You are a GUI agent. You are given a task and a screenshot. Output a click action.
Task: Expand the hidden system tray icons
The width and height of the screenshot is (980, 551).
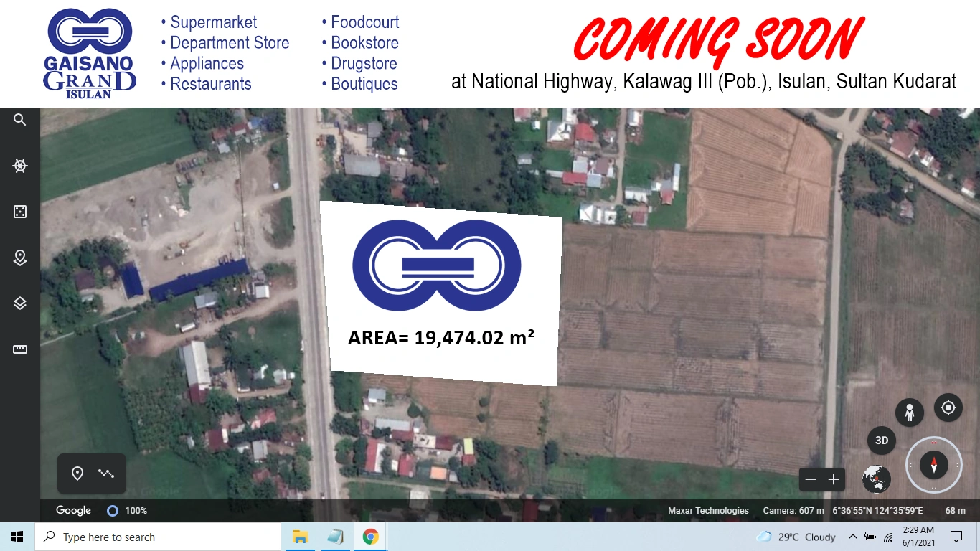(853, 537)
